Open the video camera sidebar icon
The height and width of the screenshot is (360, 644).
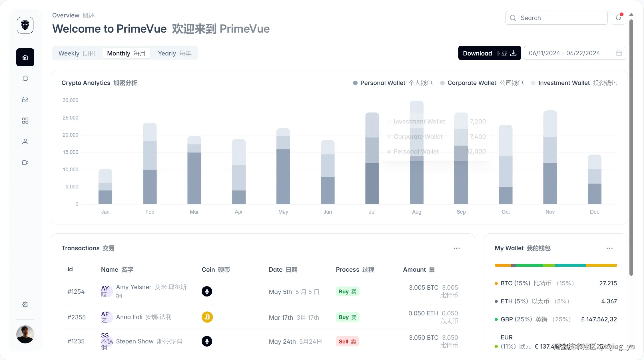pyautogui.click(x=25, y=163)
